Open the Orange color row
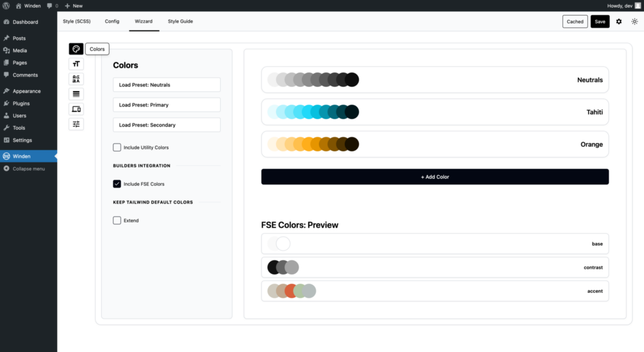 click(x=435, y=144)
